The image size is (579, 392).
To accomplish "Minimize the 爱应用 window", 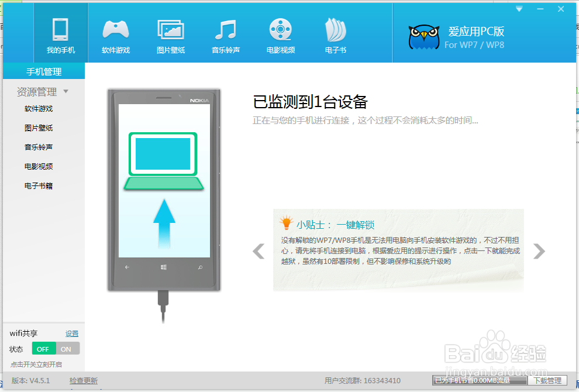I will (x=540, y=9).
